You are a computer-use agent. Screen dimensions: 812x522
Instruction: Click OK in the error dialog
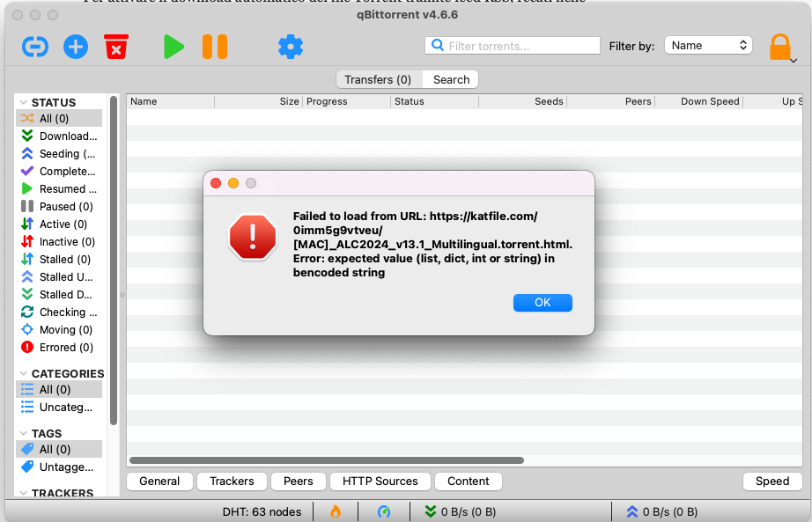point(543,303)
